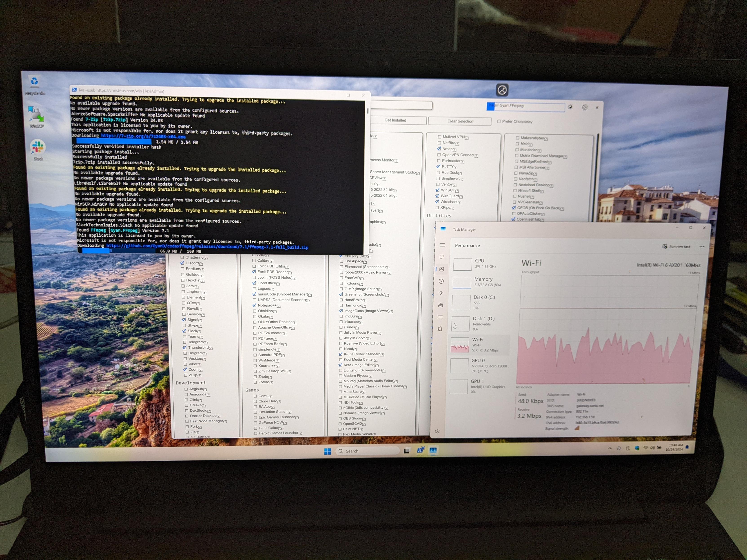The height and width of the screenshot is (560, 747).
Task: Open Task Manager settings gear
Action: 437,431
